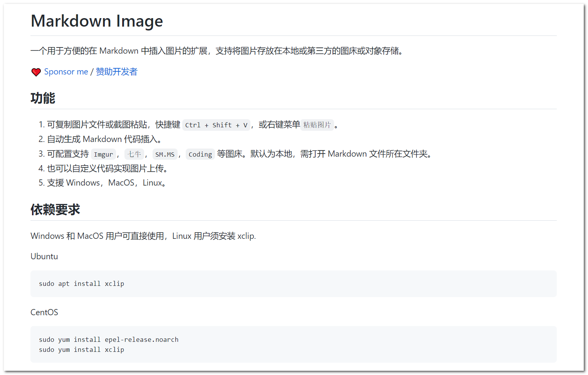Image resolution: width=588 pixels, height=375 pixels.
Task: Click the Ubuntu label paragraph
Action: point(44,257)
